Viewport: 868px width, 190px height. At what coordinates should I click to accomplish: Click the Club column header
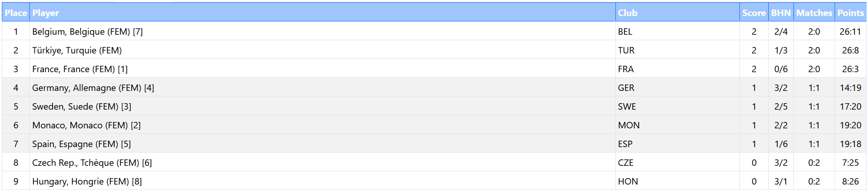tap(627, 13)
